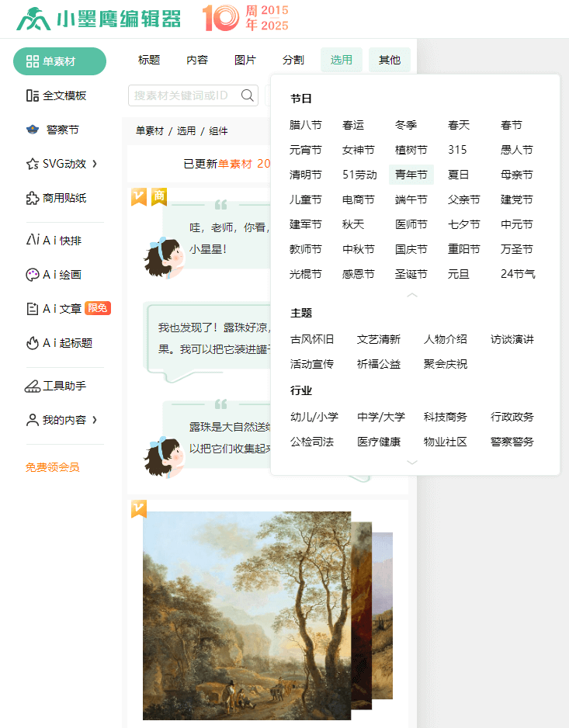Switch to the 标题 tab
The image size is (569, 728).
(x=149, y=60)
